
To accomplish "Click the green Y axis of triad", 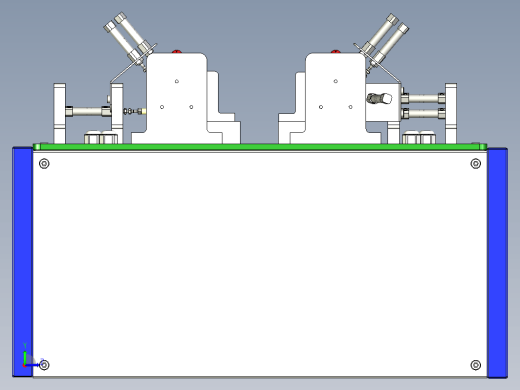I will (x=25, y=358).
